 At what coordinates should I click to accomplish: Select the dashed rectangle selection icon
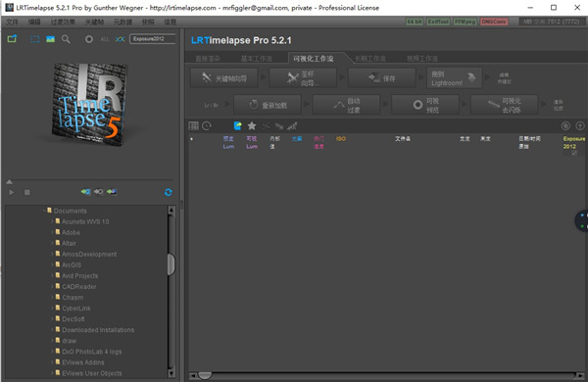[x=35, y=39]
